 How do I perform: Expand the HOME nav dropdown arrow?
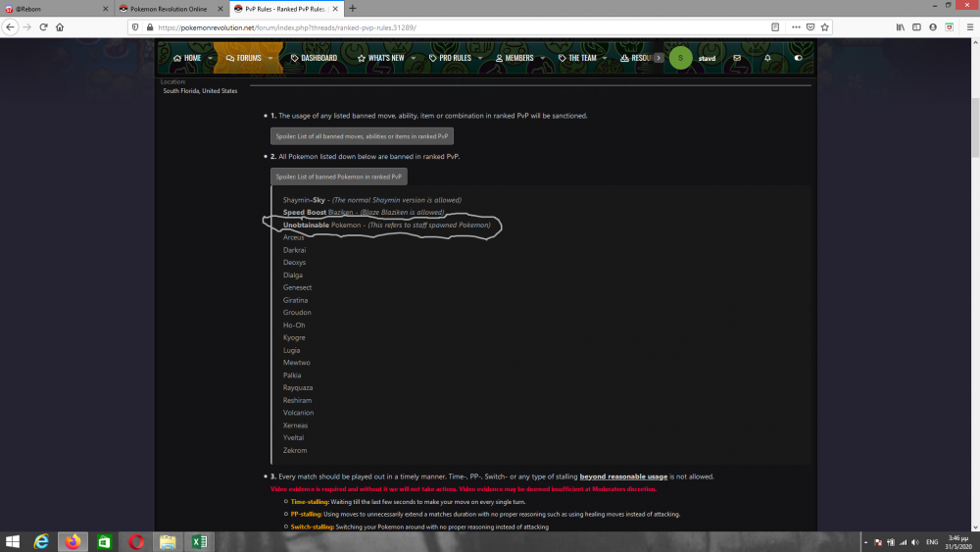point(211,58)
